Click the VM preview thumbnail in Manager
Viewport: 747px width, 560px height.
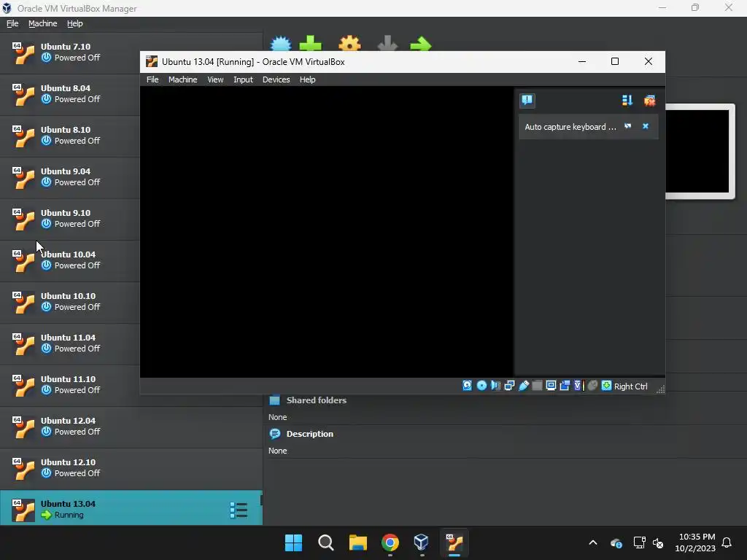pyautogui.click(x=700, y=152)
